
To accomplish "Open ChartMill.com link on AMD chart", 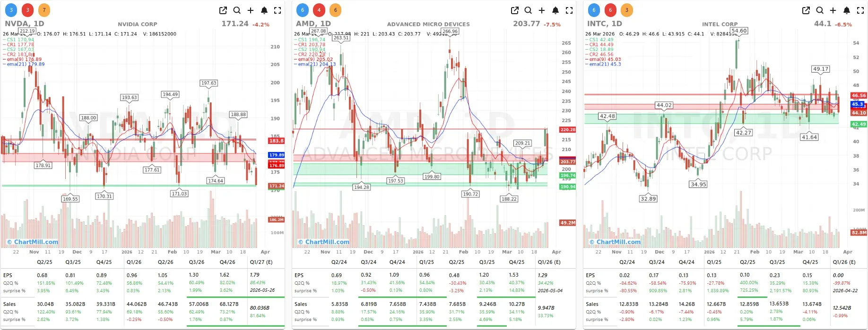I will coord(324,242).
